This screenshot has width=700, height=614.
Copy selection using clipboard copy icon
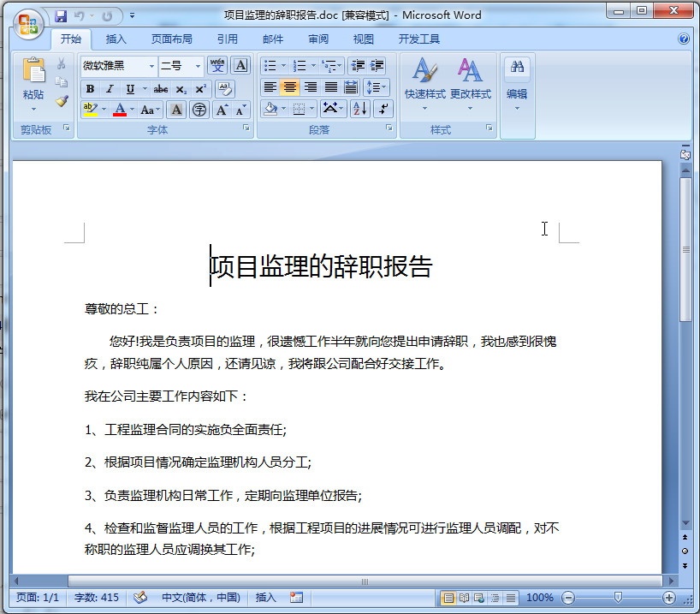62,82
